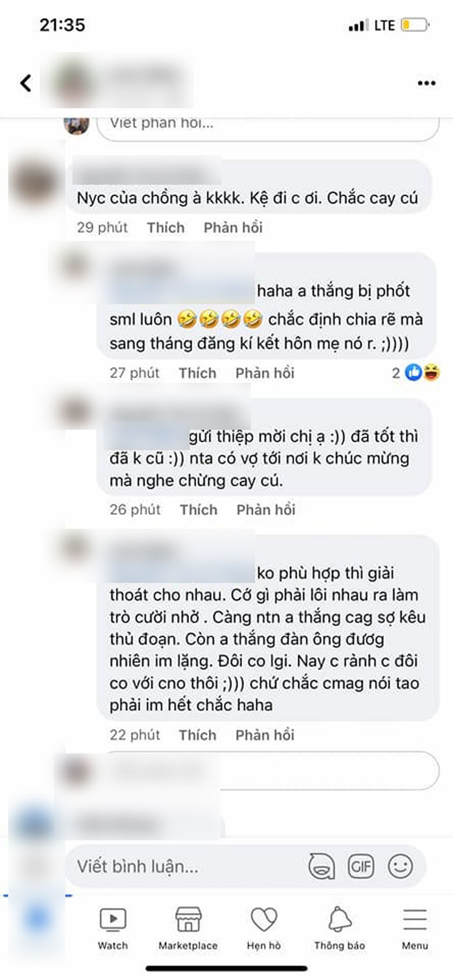View reactions on the 27 phút comment

point(416,373)
